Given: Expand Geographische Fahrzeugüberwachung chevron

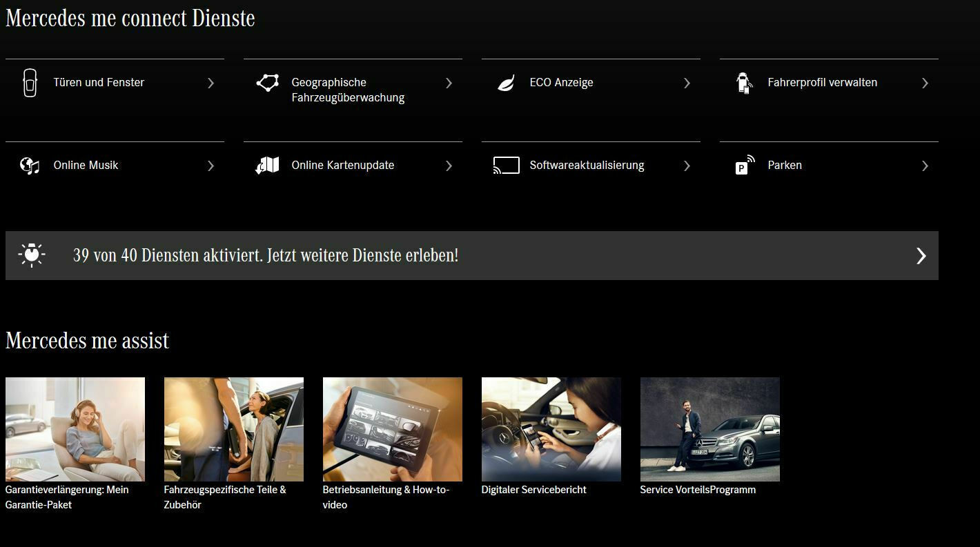Looking at the screenshot, I should click(449, 83).
